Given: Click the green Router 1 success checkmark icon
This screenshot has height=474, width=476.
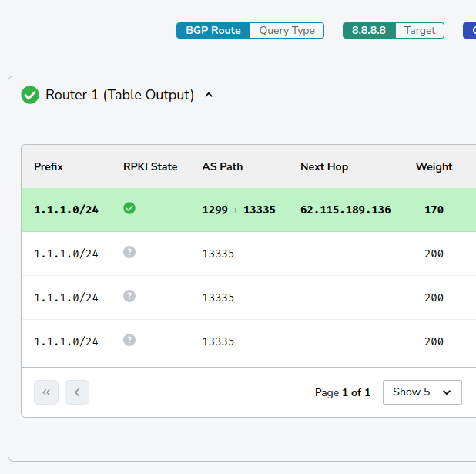Looking at the screenshot, I should 30,95.
